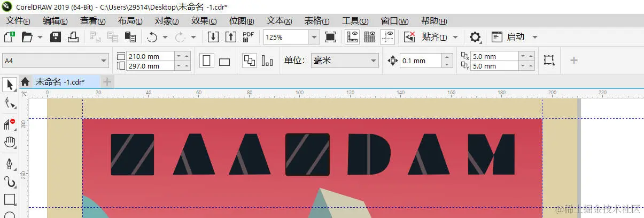
Task: Publish to PDF icon
Action: click(x=248, y=37)
